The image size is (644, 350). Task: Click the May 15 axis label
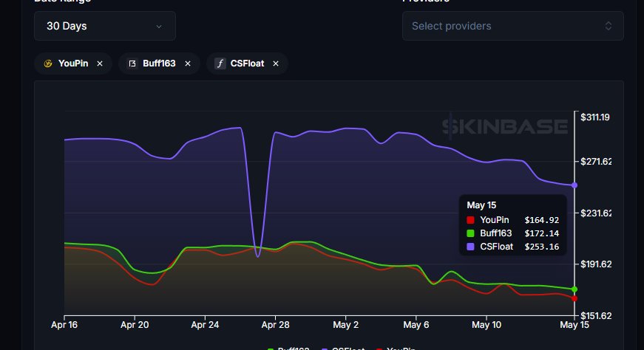(574, 325)
